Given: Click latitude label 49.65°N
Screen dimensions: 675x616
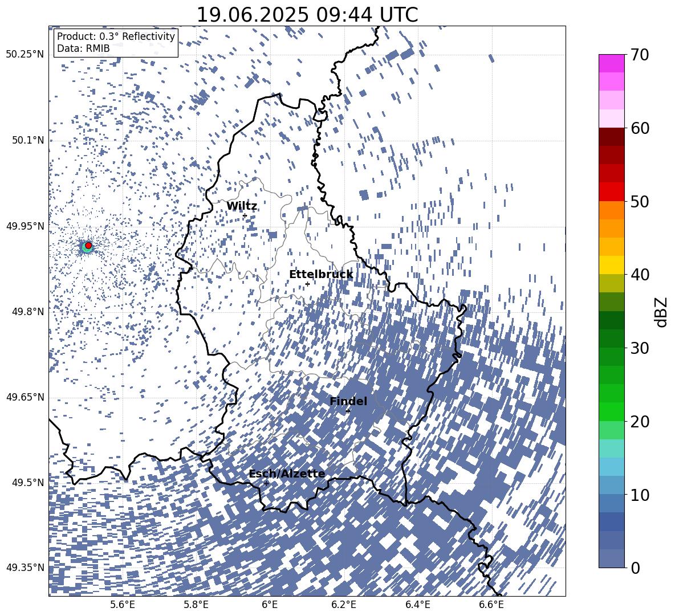Looking at the screenshot, I should tap(25, 397).
